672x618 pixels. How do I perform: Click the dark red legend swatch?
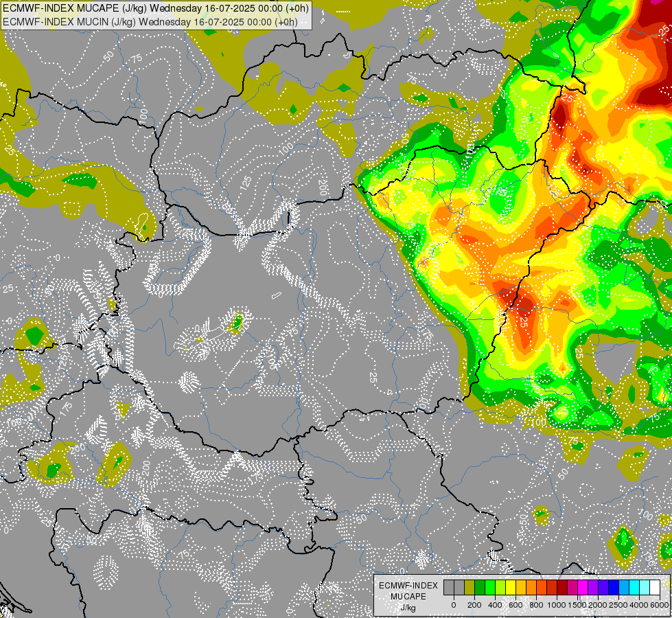click(562, 587)
